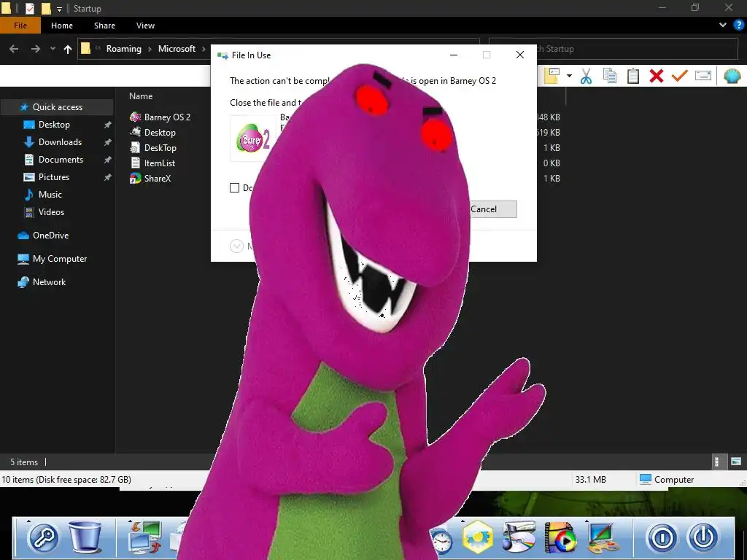
Task: Click the pin icon next to Downloads
Action: tap(108, 142)
